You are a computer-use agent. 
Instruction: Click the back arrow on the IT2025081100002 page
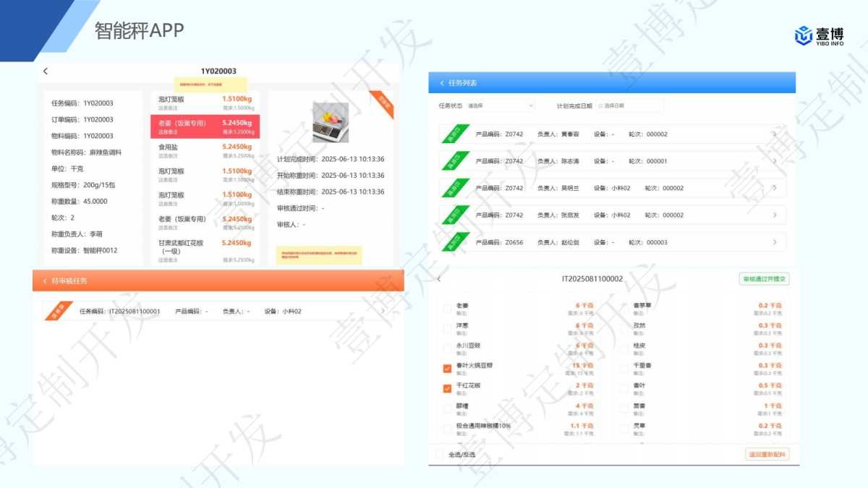click(x=438, y=279)
